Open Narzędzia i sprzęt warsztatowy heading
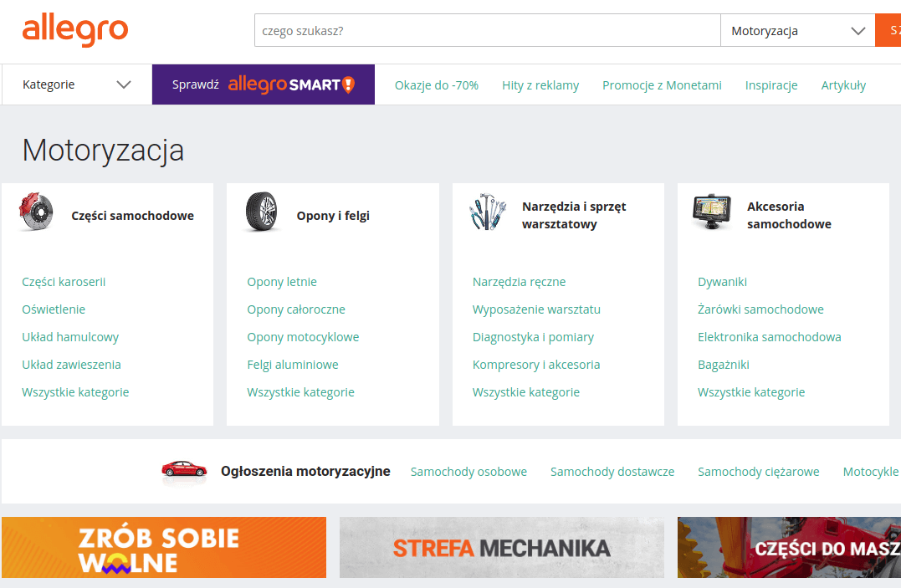This screenshot has width=901, height=588. pyautogui.click(x=573, y=215)
